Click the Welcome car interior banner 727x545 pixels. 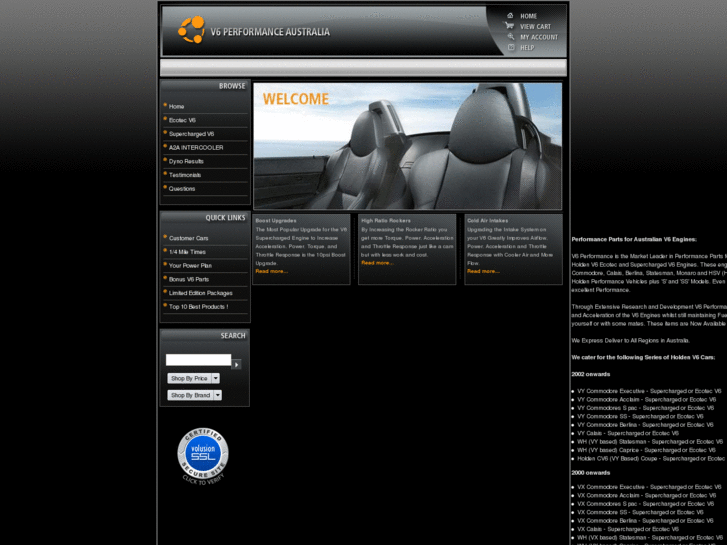[408, 146]
